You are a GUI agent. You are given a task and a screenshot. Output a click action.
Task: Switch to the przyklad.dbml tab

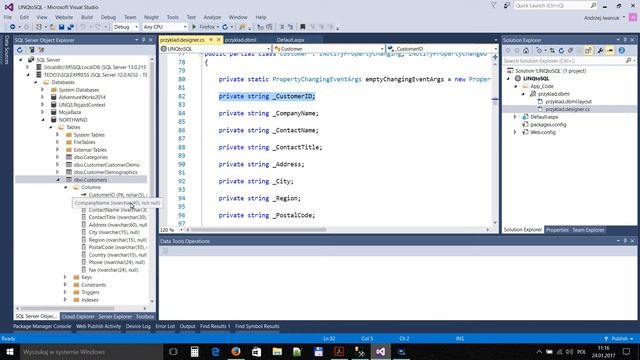(x=240, y=40)
